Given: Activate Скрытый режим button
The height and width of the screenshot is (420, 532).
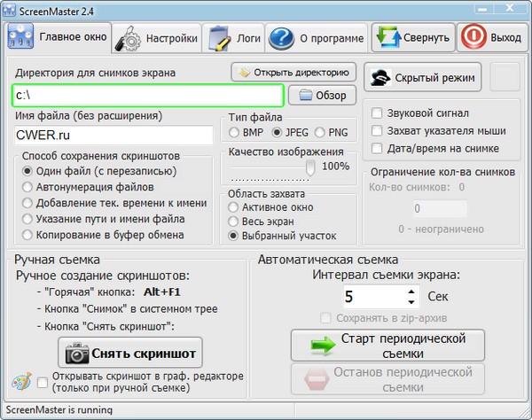Looking at the screenshot, I should click(422, 78).
